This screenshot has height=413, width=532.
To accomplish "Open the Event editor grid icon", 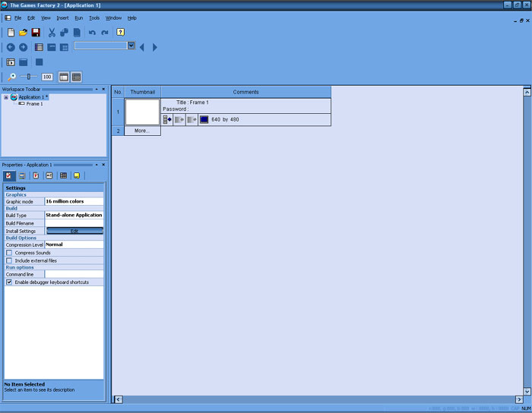I will [x=64, y=47].
